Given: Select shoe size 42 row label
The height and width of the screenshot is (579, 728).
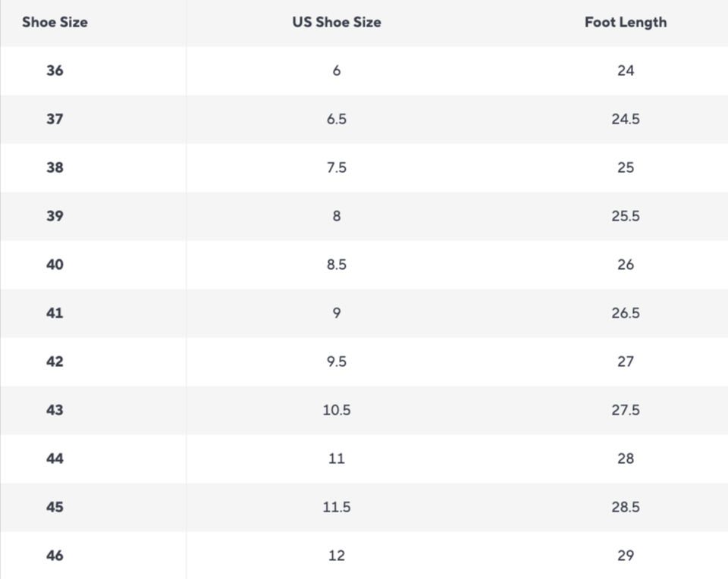Looking at the screenshot, I should pos(55,361).
